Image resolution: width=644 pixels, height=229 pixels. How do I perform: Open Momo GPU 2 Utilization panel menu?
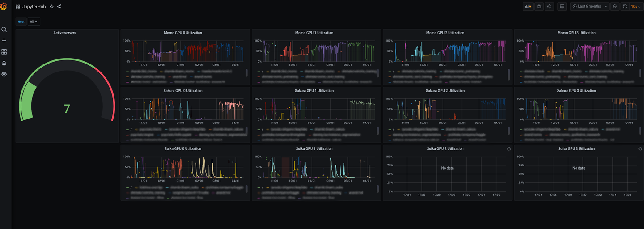(x=445, y=33)
